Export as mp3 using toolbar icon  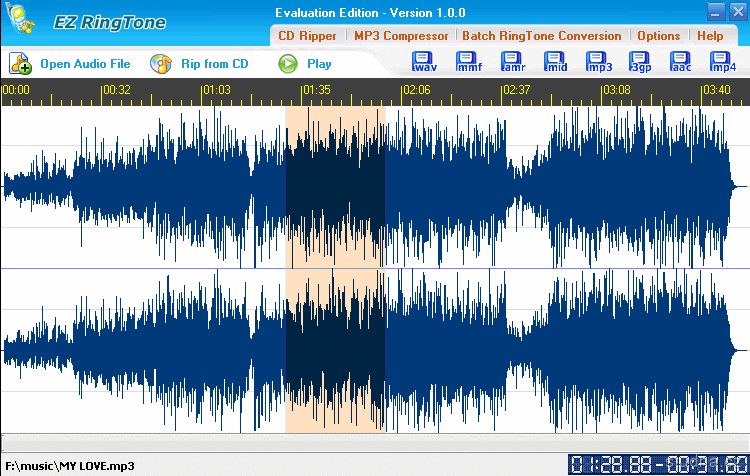tap(599, 63)
